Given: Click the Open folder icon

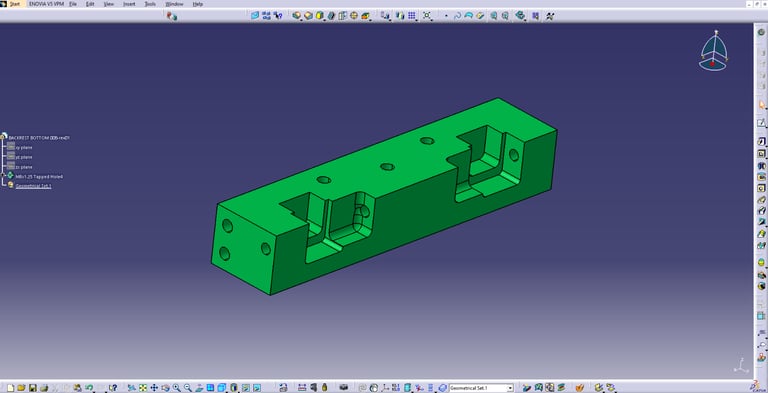Looking at the screenshot, I should point(22,388).
